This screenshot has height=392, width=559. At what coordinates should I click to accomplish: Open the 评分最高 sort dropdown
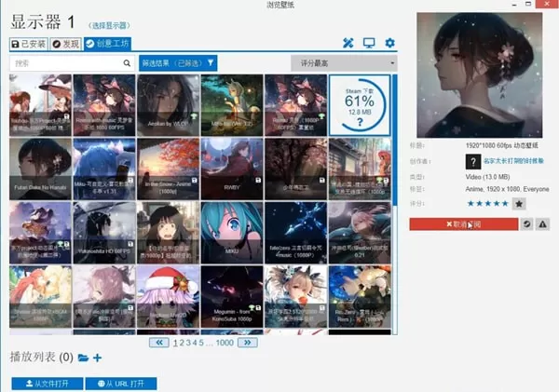pyautogui.click(x=344, y=63)
